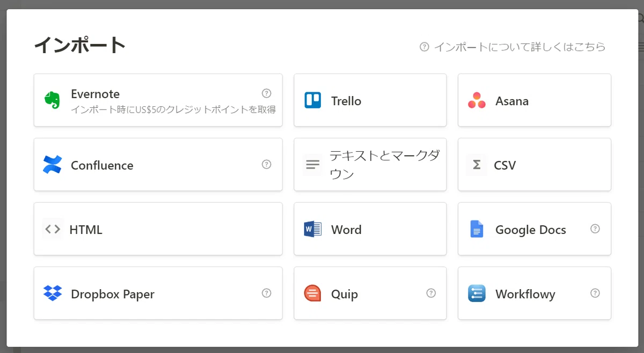The width and height of the screenshot is (644, 353).
Task: Click the Google Docs blue file icon
Action: [x=477, y=229]
